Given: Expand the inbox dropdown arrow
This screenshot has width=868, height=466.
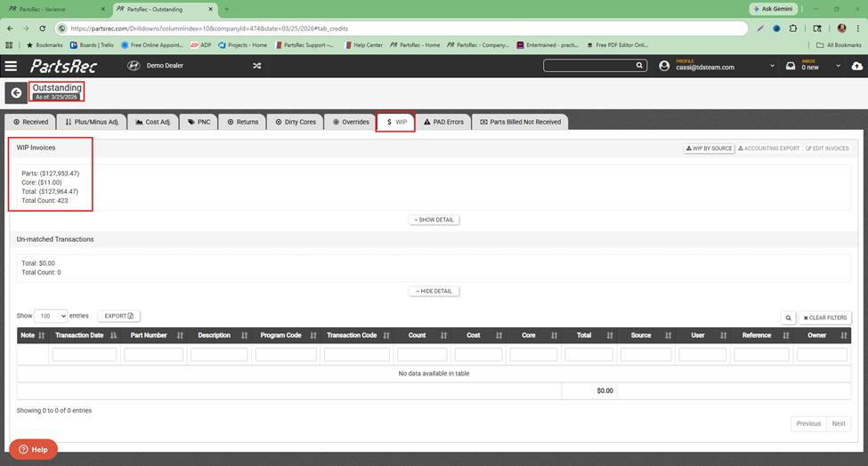Looking at the screenshot, I should point(838,66).
